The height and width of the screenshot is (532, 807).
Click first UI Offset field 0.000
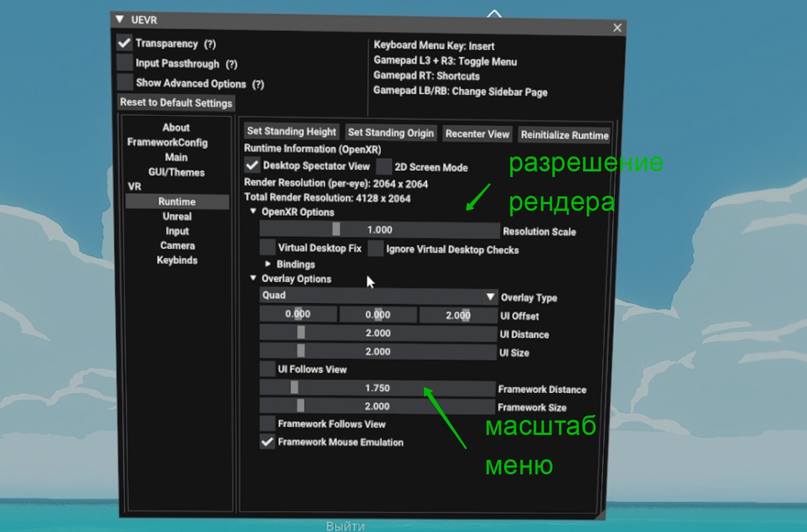298,314
